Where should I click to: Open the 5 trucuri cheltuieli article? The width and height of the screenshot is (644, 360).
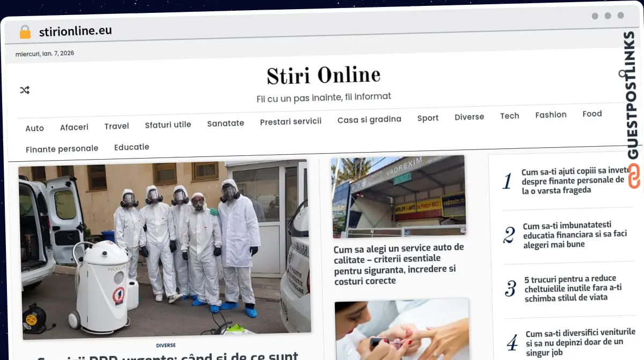tap(573, 288)
